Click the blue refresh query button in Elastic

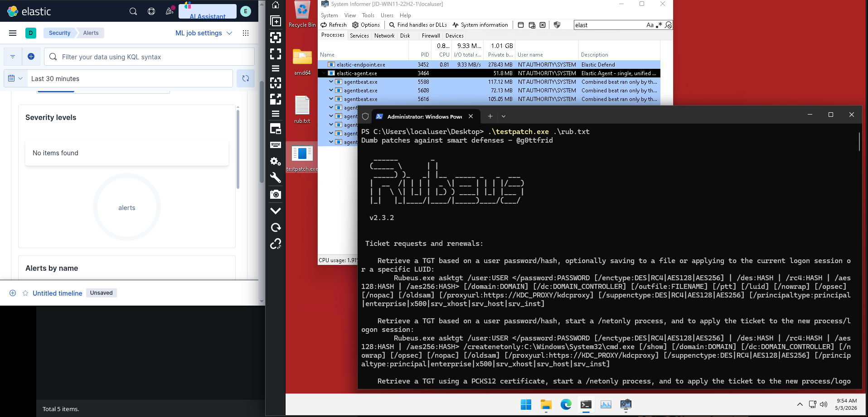(246, 78)
